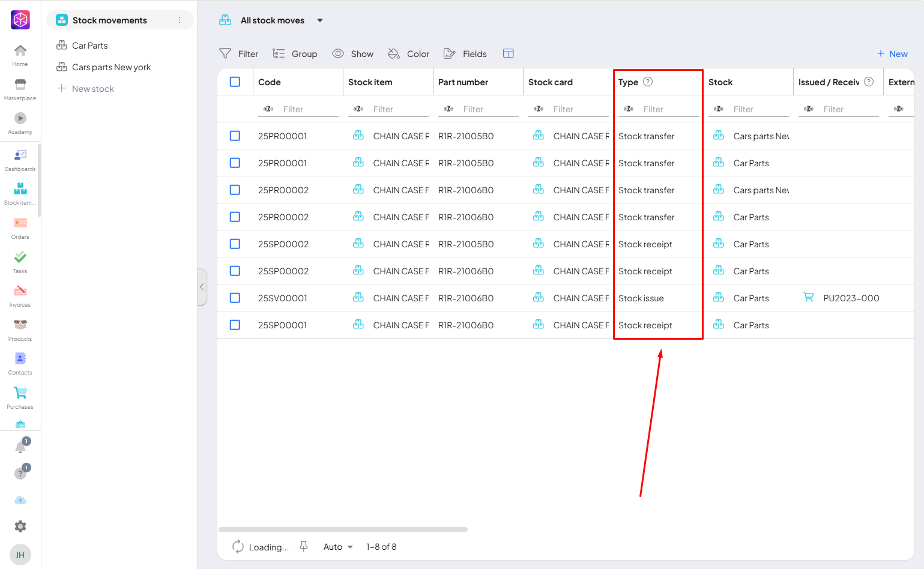This screenshot has height=569, width=924.
Task: Open Stock movements three-dot menu
Action: tap(180, 20)
